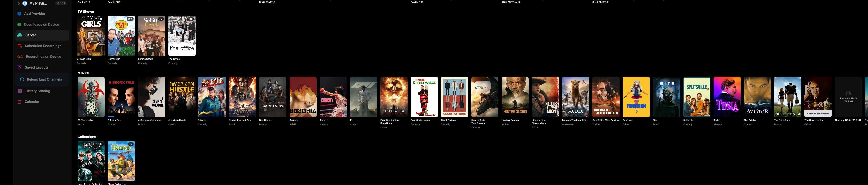Open The Conversation movie poster
This screenshot has width=868, height=185.
[818, 97]
